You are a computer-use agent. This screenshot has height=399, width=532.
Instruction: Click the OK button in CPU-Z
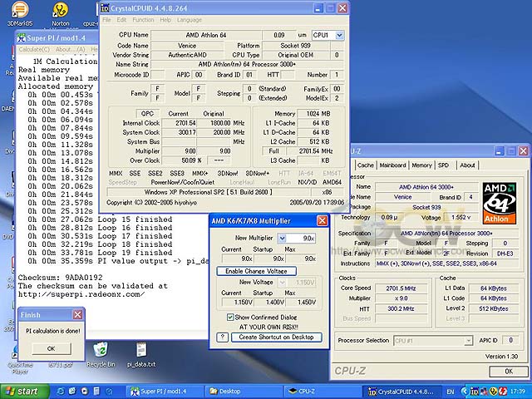pyautogui.click(x=509, y=372)
